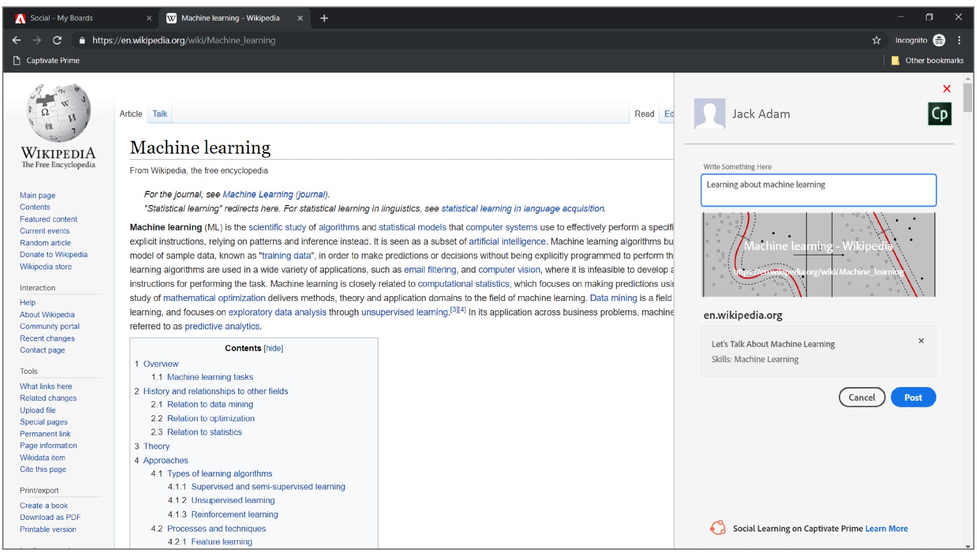This screenshot has width=977, height=560.
Task: Hide the Contents table
Action: coord(273,348)
